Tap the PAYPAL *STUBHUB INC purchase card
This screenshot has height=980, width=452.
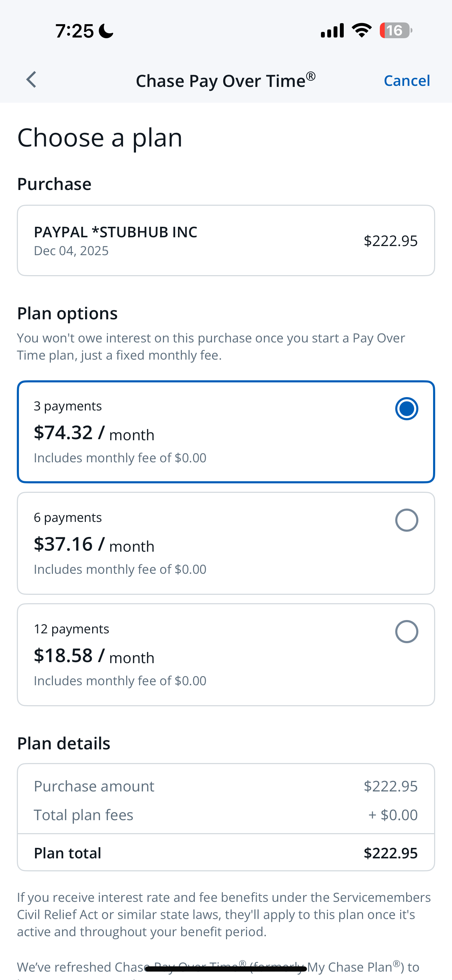tap(226, 240)
